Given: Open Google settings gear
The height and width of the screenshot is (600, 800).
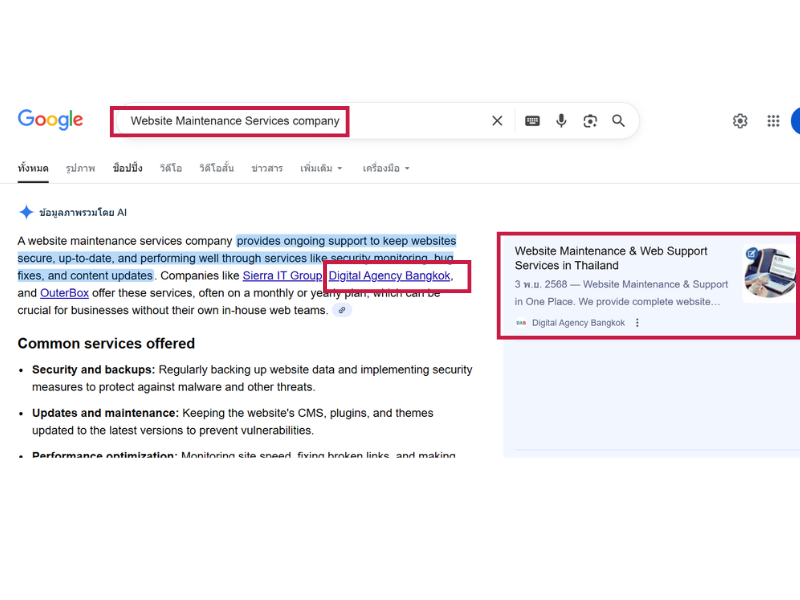Looking at the screenshot, I should pyautogui.click(x=740, y=121).
